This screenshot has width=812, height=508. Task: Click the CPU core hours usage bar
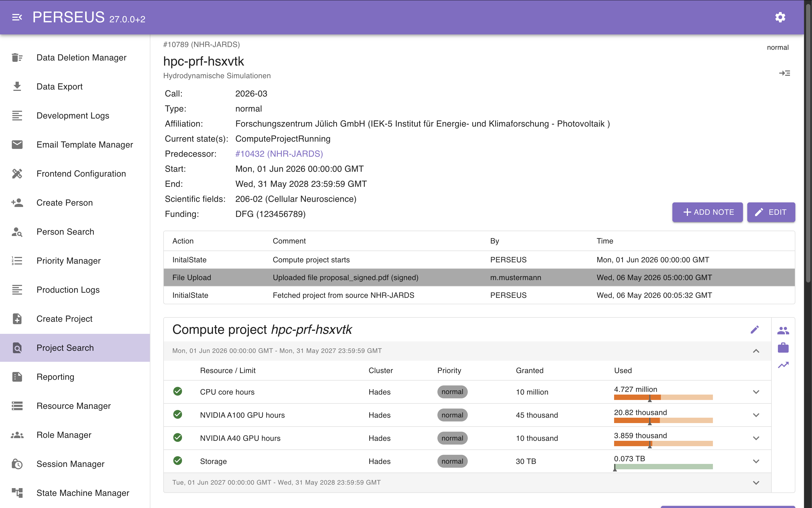(x=663, y=398)
